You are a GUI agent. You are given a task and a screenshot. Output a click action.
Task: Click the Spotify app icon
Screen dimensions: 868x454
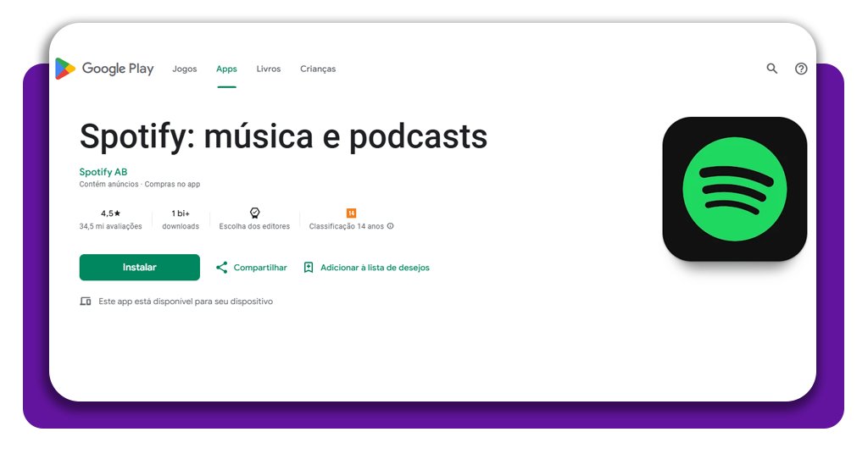(x=735, y=189)
